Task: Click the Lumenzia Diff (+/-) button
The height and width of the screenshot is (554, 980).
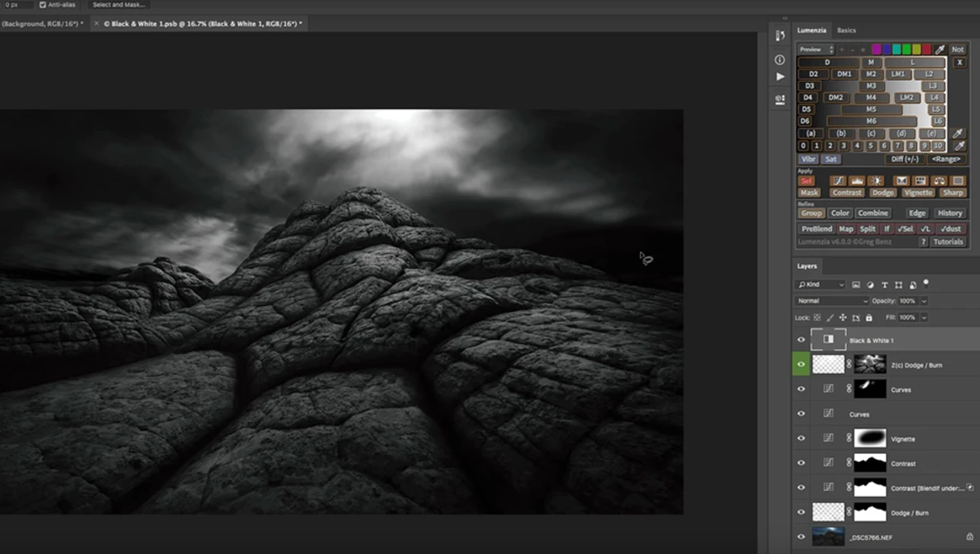Action: click(905, 160)
